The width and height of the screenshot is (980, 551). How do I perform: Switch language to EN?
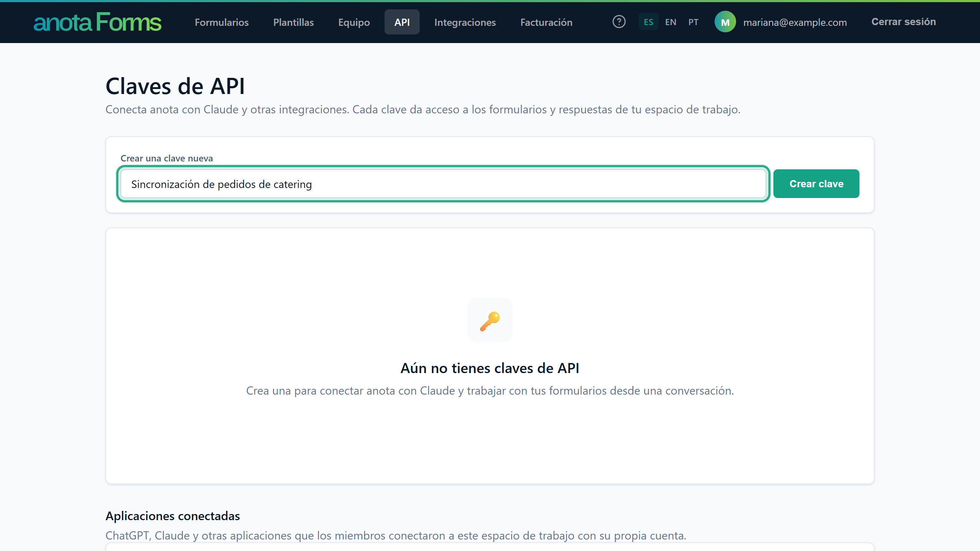coord(671,22)
